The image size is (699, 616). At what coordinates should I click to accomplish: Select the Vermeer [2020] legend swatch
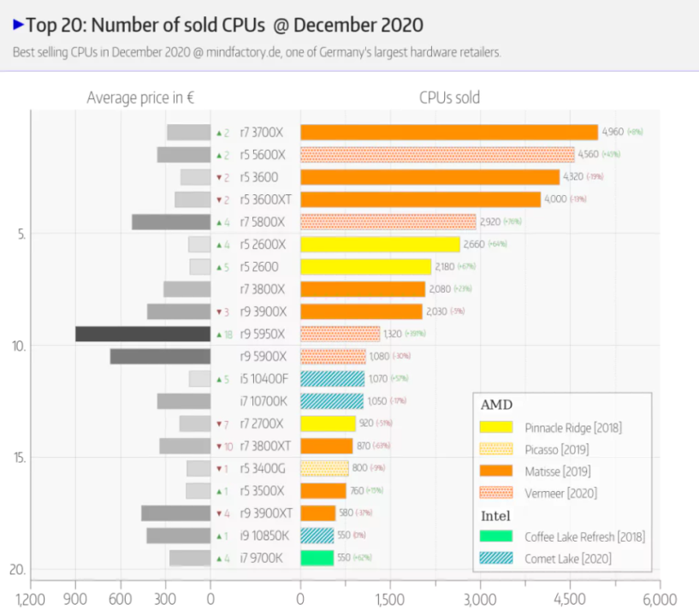click(495, 492)
